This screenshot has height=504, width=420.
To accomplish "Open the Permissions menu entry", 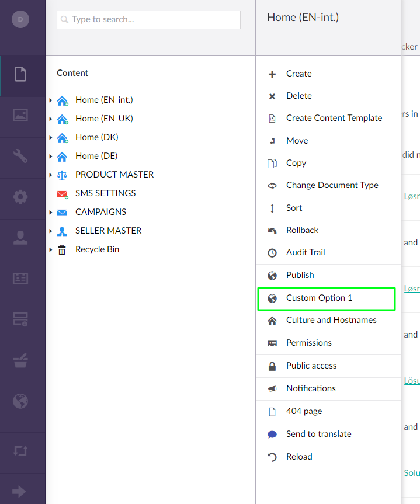I will tap(309, 343).
